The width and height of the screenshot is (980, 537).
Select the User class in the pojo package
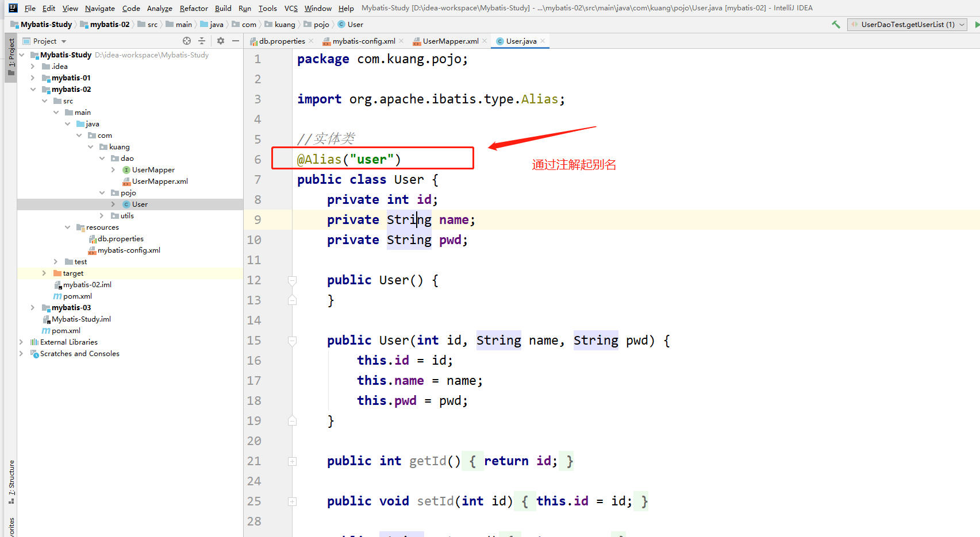(x=140, y=204)
